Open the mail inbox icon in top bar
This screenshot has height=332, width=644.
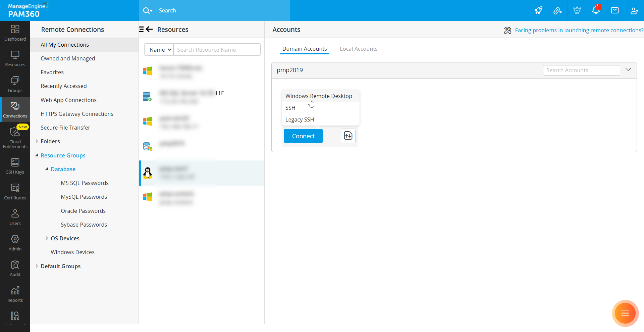point(615,10)
